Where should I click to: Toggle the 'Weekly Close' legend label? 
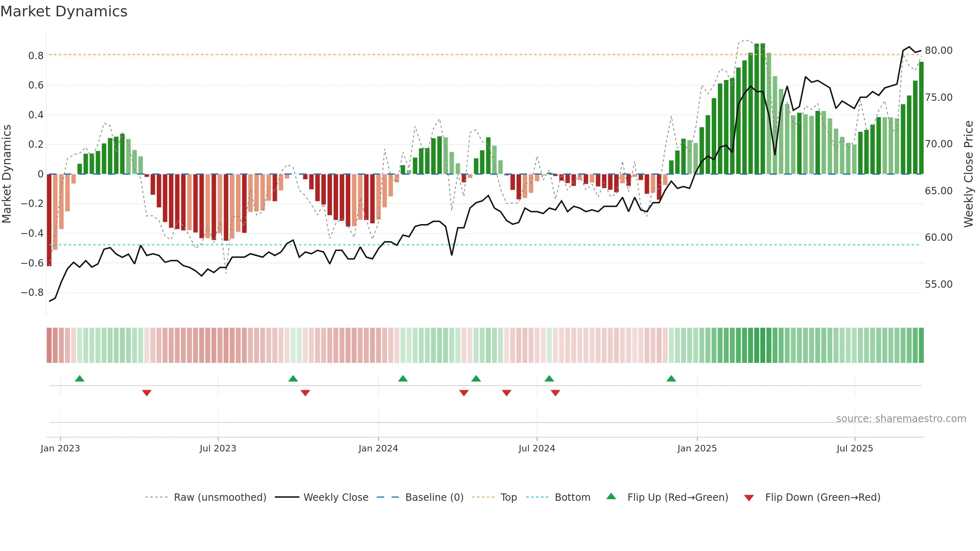[336, 497]
